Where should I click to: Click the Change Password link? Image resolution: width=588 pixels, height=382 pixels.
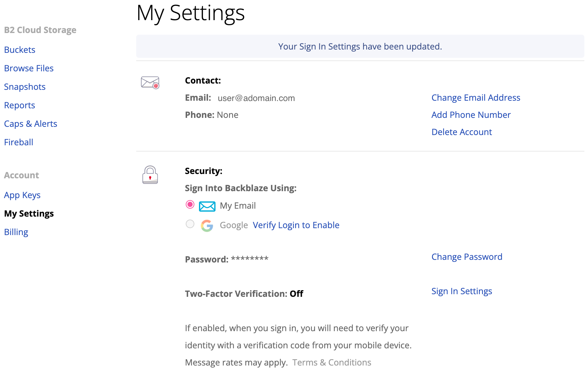tap(467, 257)
